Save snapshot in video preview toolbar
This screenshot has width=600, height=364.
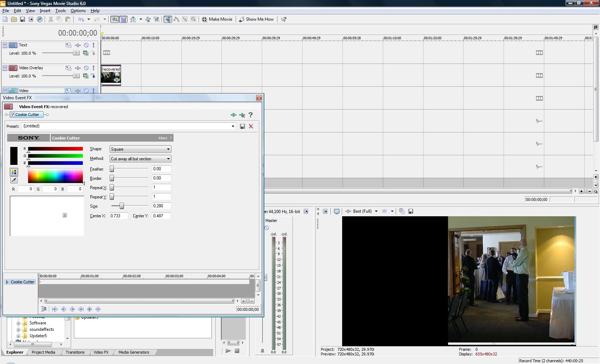(411, 211)
